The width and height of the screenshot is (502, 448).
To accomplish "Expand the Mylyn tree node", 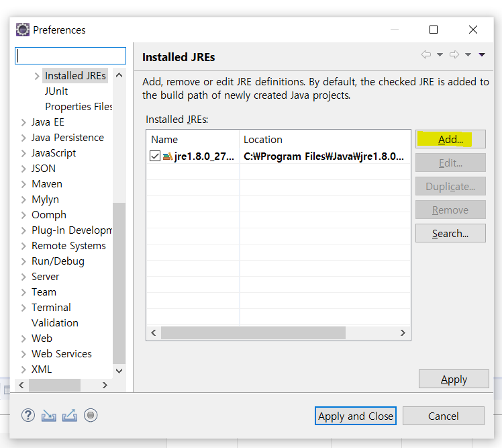I will coord(23,199).
